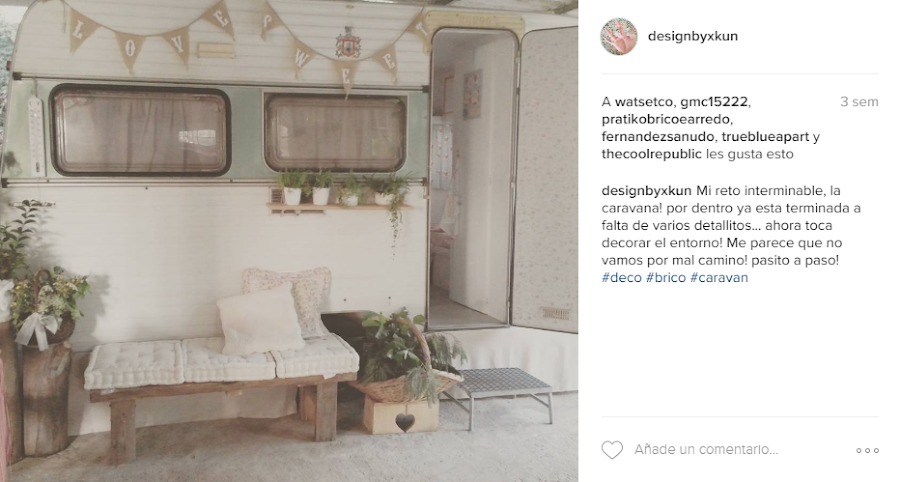900x482 pixels.
Task: Click the 3 sem timestamp
Action: tap(859, 102)
